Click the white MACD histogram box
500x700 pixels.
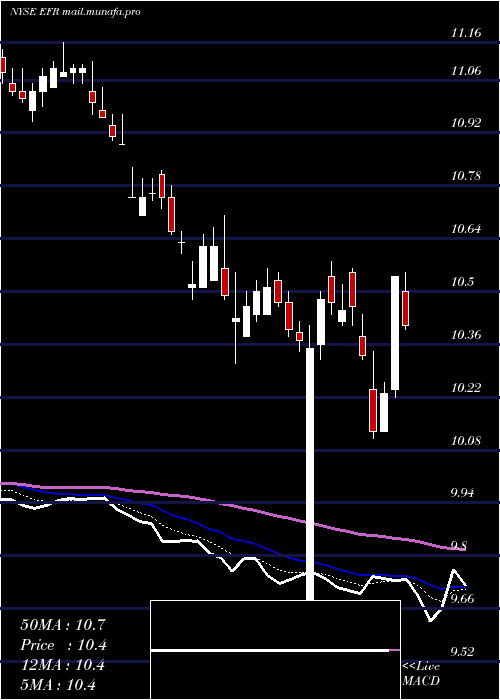[275, 650]
